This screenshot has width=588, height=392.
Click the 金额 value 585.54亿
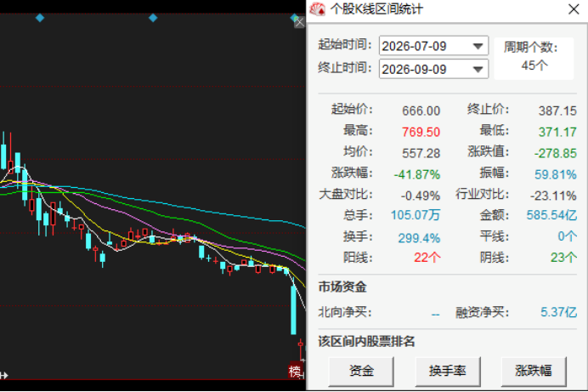(551, 215)
